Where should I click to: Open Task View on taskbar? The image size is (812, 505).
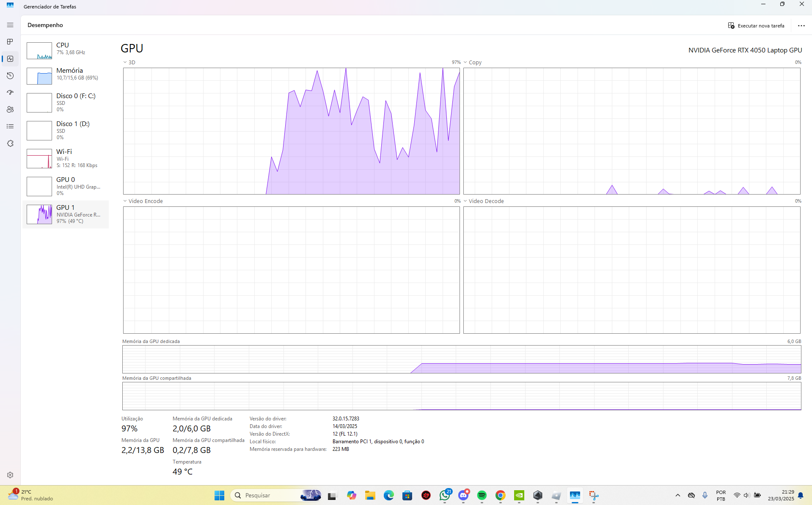(332, 495)
